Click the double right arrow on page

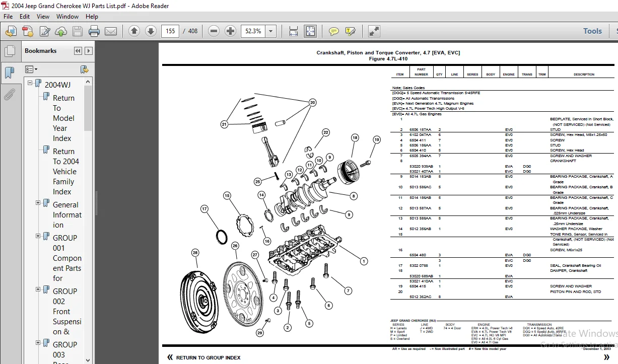tap(606, 357)
